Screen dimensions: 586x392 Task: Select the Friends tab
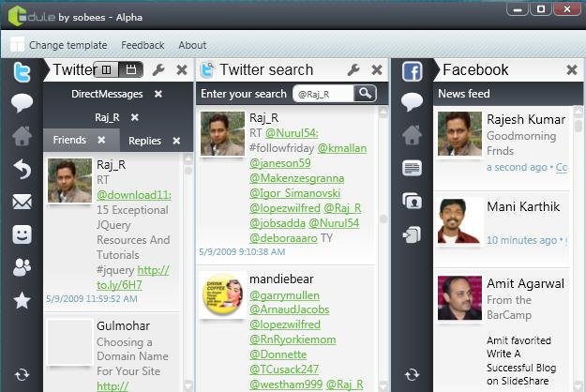69,140
